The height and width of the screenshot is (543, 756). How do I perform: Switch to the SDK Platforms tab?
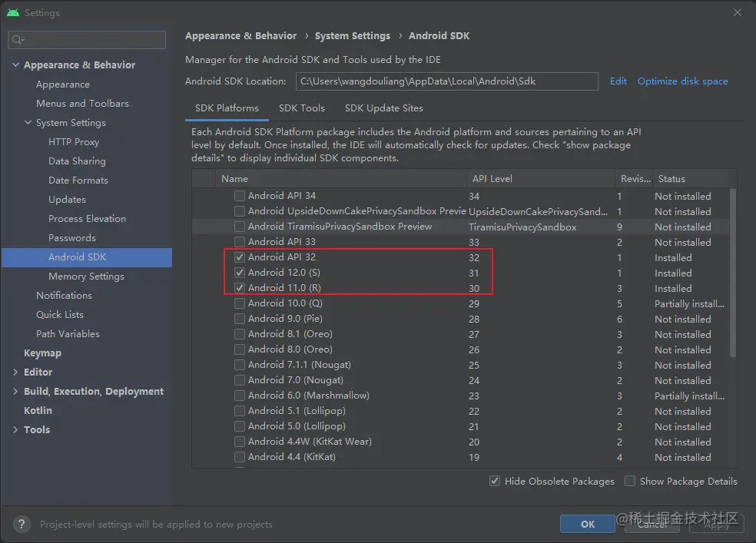click(x=227, y=108)
